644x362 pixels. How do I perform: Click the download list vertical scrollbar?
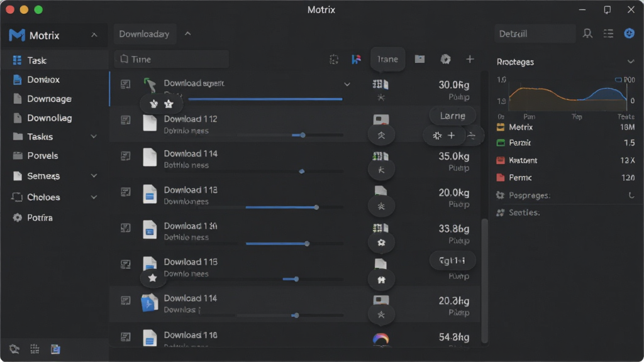click(485, 281)
